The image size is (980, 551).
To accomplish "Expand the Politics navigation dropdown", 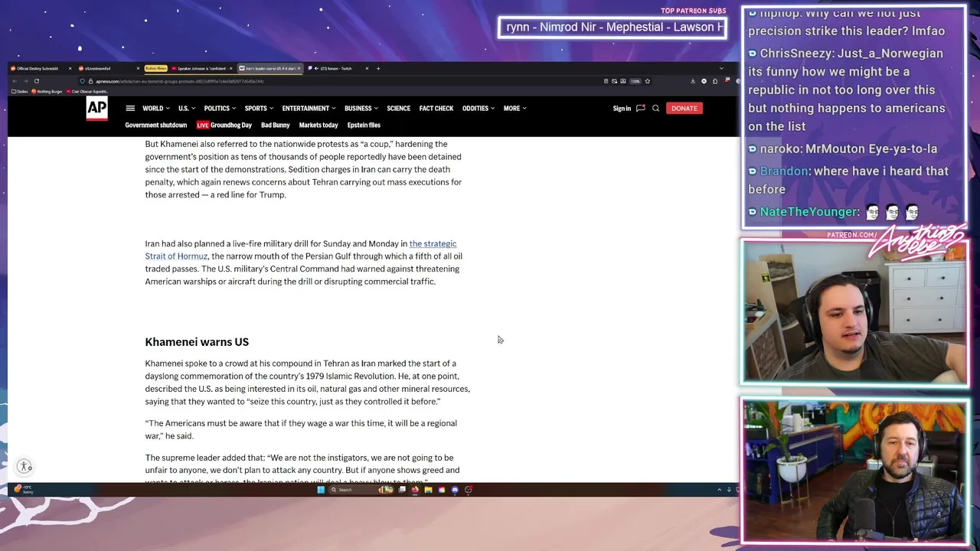I will pyautogui.click(x=219, y=109).
